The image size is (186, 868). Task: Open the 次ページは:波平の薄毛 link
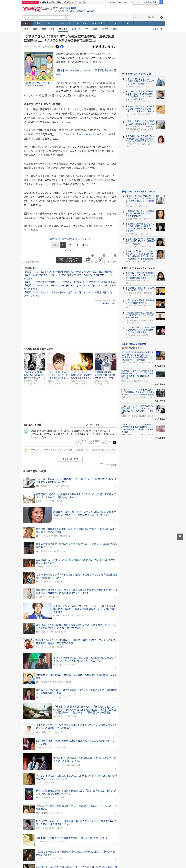click(x=70, y=239)
